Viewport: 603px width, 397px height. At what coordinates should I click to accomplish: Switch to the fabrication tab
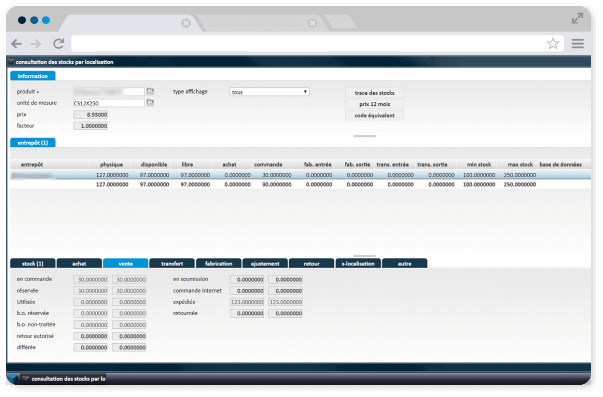pos(218,264)
